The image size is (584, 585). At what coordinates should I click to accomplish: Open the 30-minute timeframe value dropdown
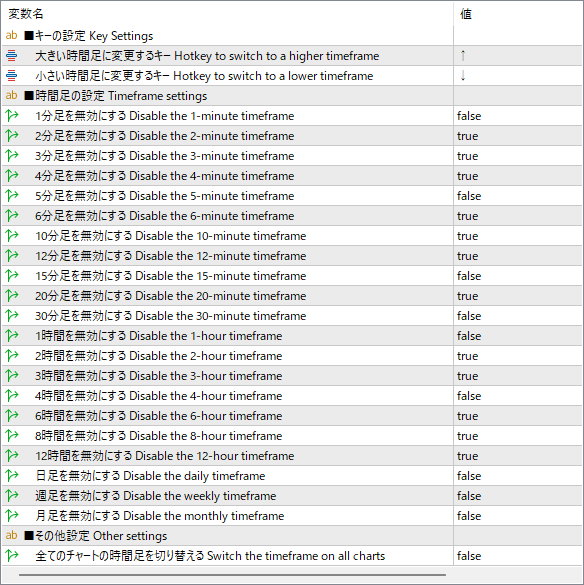pos(518,316)
